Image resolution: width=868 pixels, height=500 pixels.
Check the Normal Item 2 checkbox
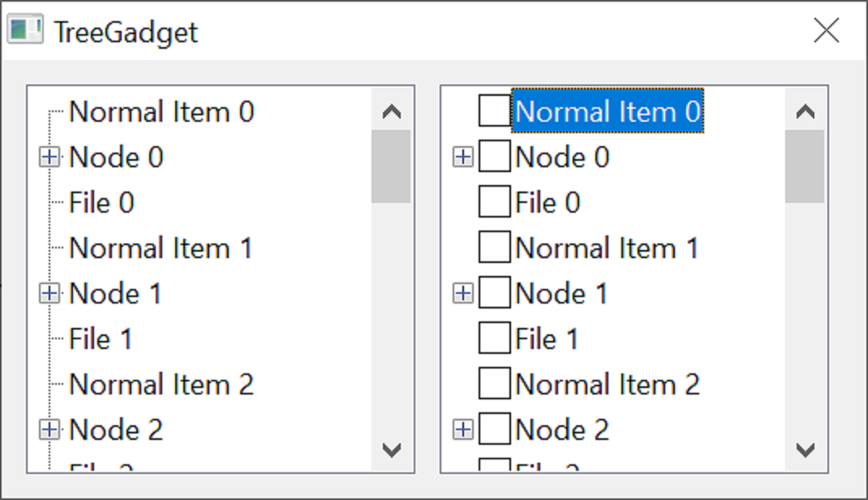coord(494,384)
